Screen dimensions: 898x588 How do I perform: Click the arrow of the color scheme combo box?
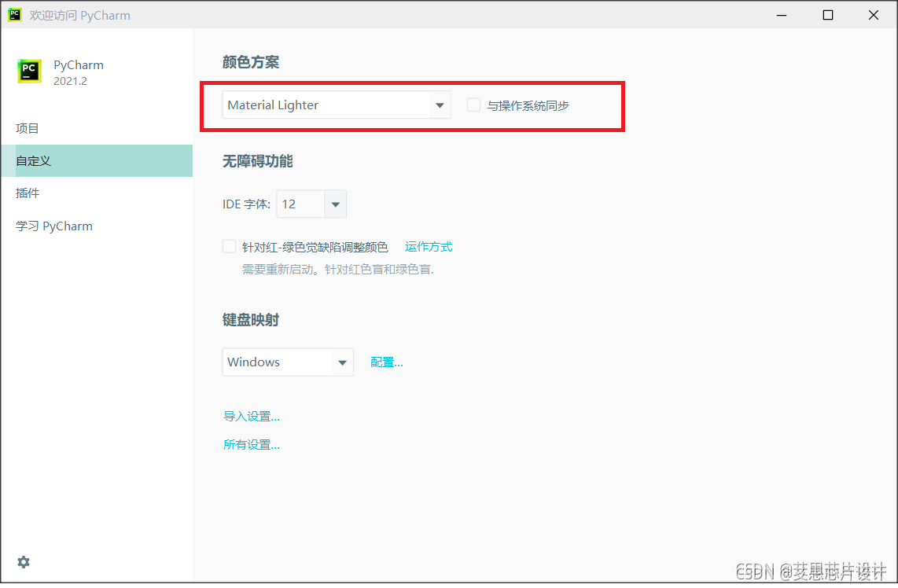440,106
